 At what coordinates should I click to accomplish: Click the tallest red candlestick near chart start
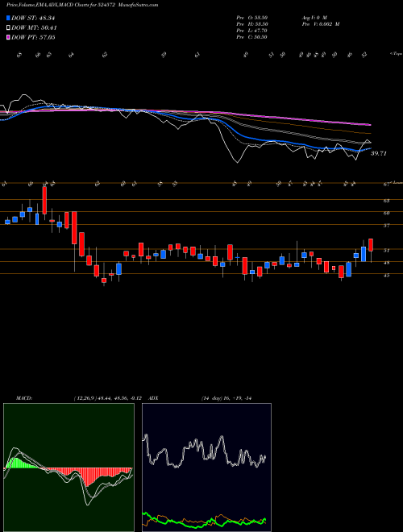[x=44, y=201]
